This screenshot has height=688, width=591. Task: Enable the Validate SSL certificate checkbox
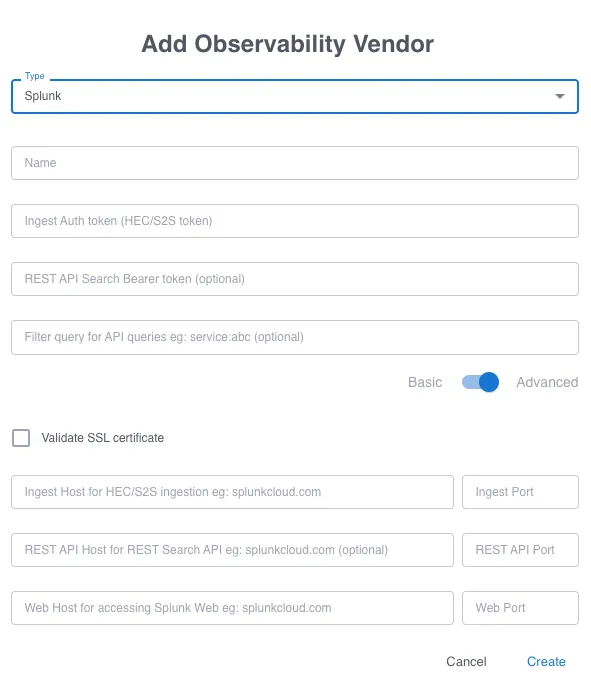[21, 437]
